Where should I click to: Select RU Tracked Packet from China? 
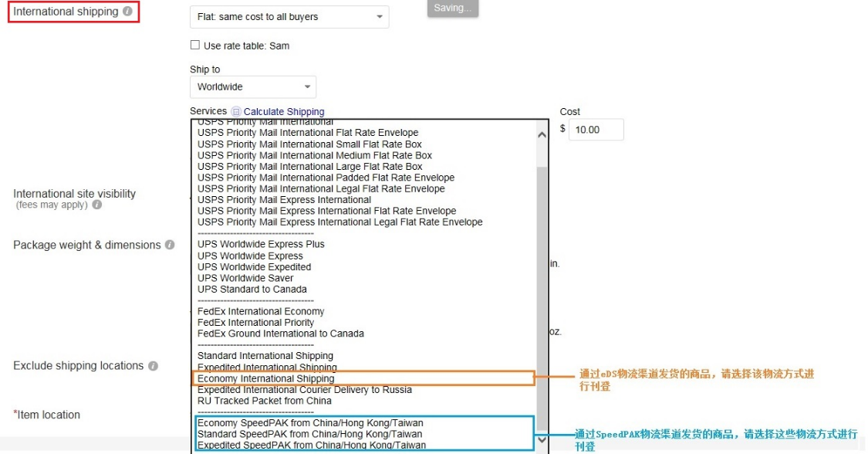265,401
